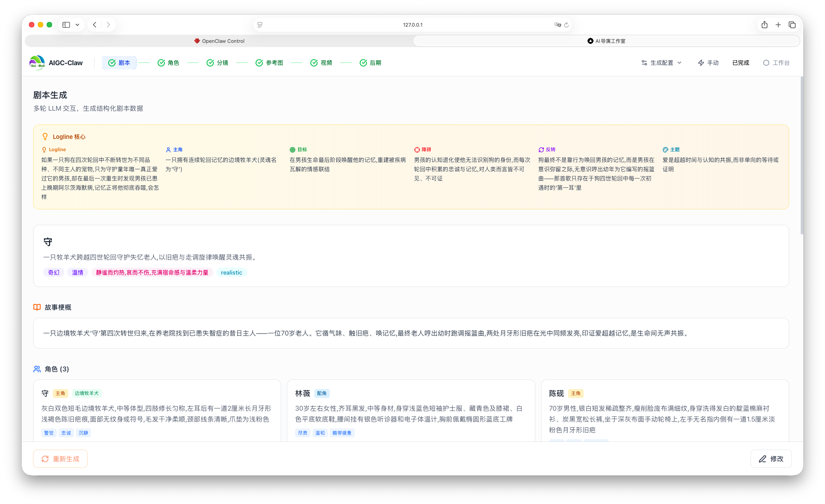The width and height of the screenshot is (825, 504).
Task: Click the 重新生成 regenerate button
Action: point(60,458)
